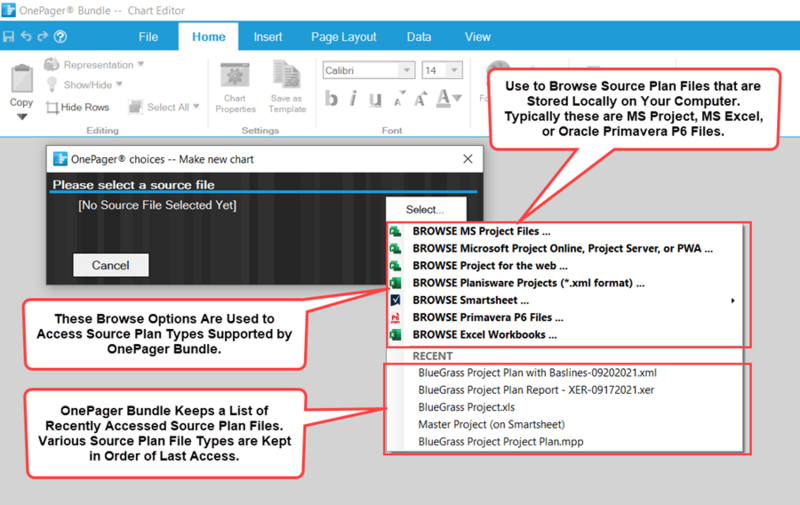The image size is (800, 505).
Task: Choose BROWSE Primavera P6 Files
Action: (565, 318)
